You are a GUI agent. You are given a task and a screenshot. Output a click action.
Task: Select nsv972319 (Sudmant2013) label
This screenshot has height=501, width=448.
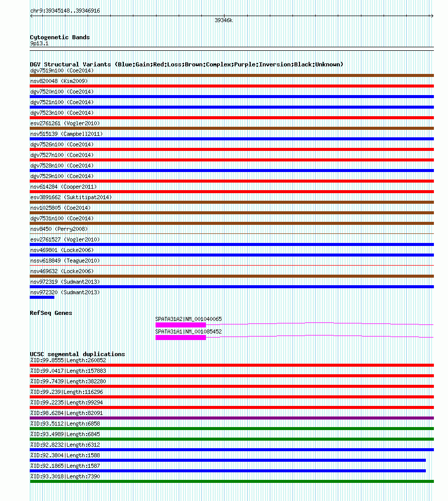[65, 282]
